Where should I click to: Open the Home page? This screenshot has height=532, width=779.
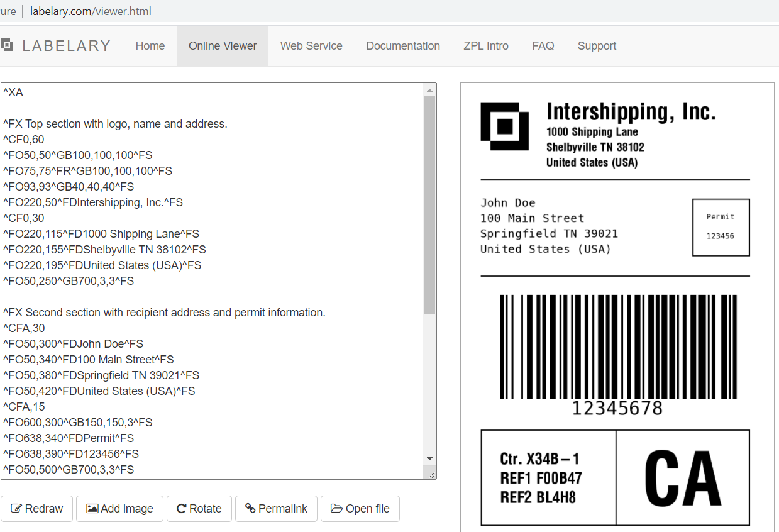click(150, 45)
